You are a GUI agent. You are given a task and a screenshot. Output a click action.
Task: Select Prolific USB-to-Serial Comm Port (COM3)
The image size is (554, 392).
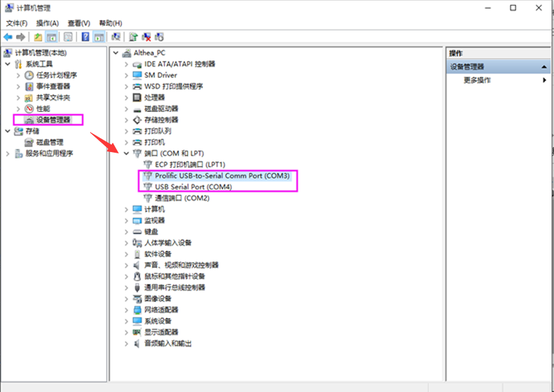click(x=222, y=176)
